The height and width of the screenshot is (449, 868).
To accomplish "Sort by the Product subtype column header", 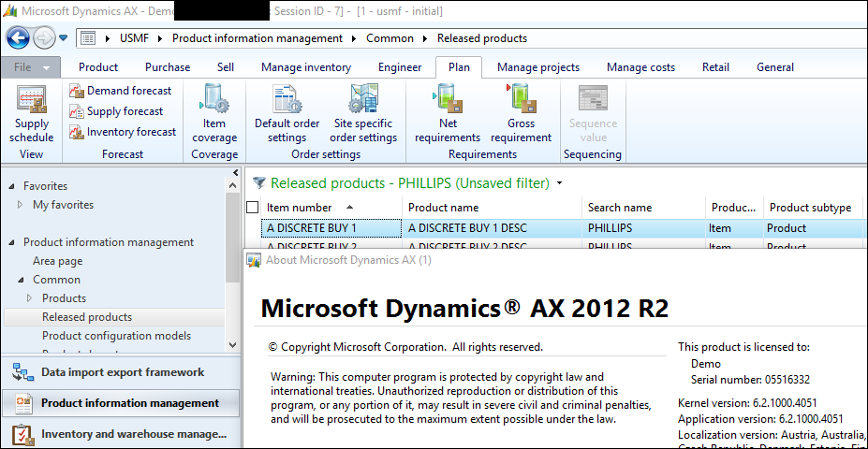I will 813,208.
